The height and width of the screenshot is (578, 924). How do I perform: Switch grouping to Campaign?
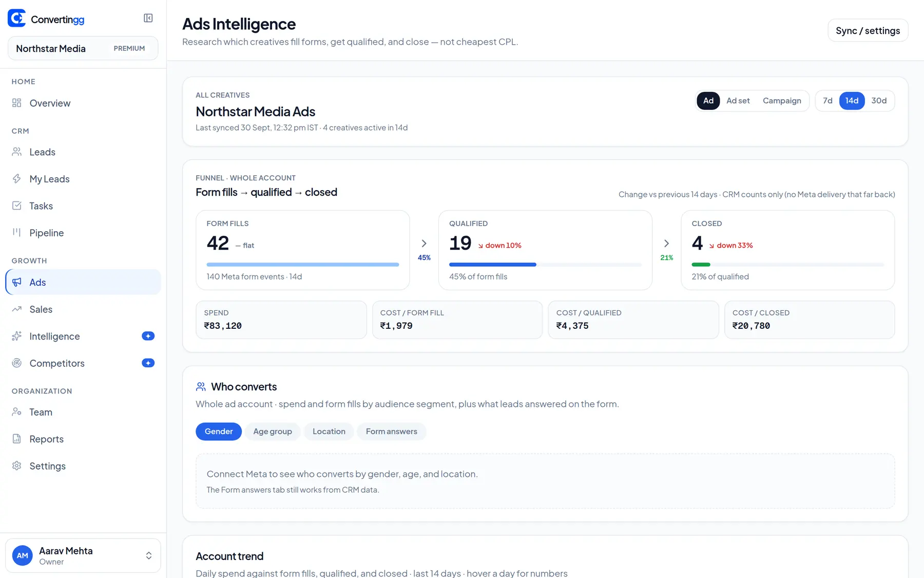[782, 101]
